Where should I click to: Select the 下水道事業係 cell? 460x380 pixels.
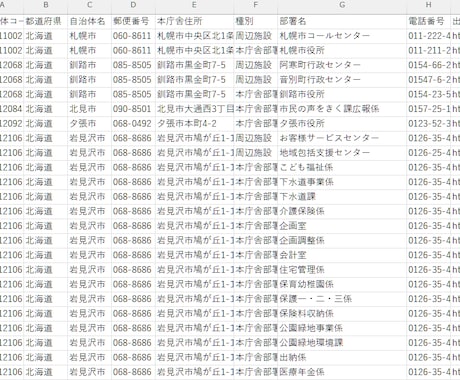342,182
